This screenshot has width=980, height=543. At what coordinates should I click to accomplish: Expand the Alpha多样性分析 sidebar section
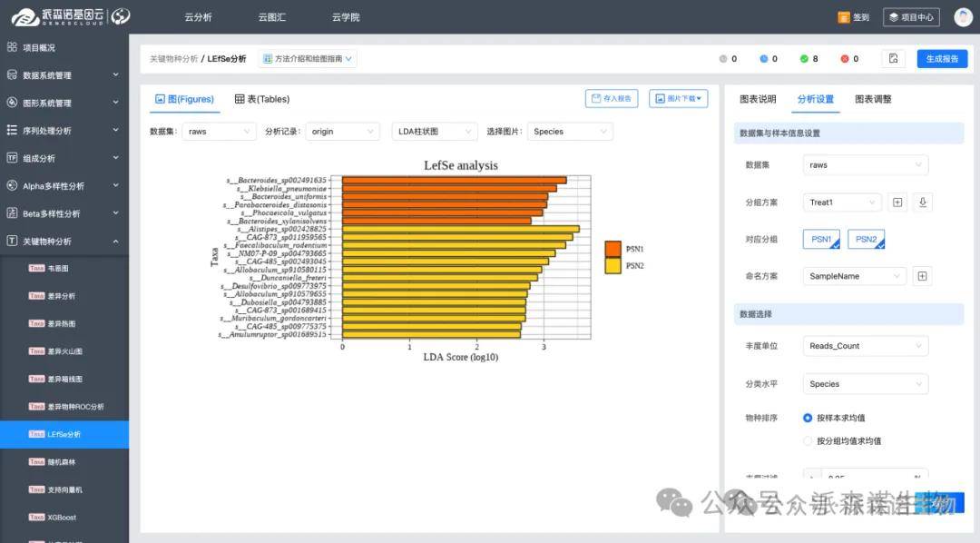pyautogui.click(x=64, y=186)
